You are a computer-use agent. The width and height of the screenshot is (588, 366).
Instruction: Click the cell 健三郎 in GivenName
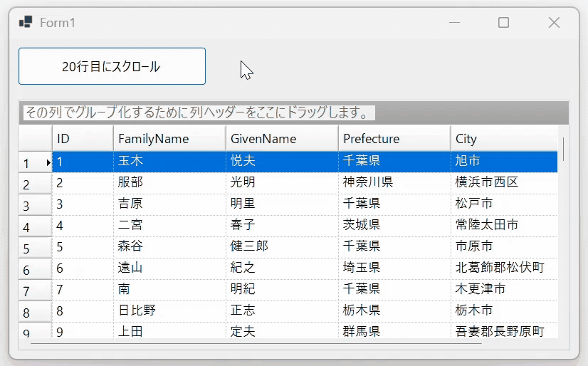(282, 248)
